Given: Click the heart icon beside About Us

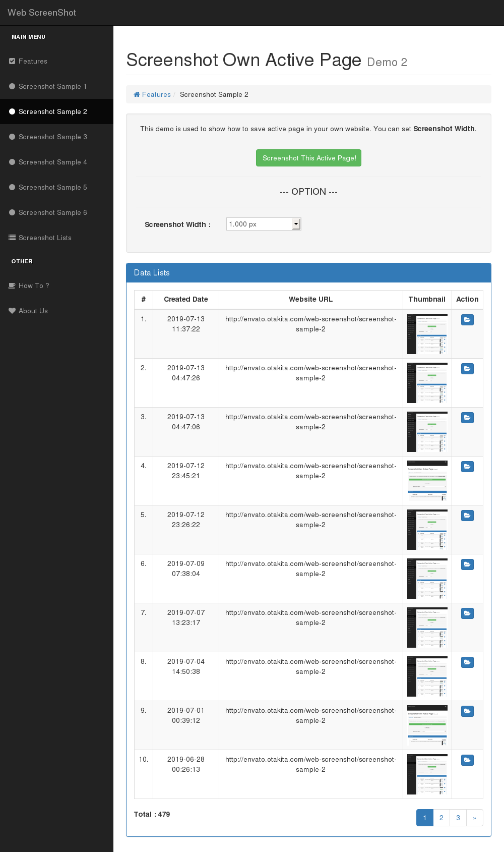Looking at the screenshot, I should (12, 311).
